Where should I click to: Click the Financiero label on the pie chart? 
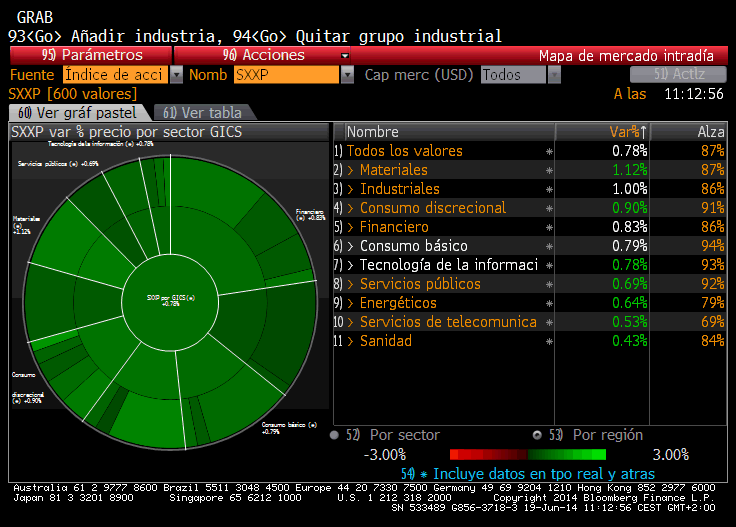pyautogui.click(x=310, y=214)
